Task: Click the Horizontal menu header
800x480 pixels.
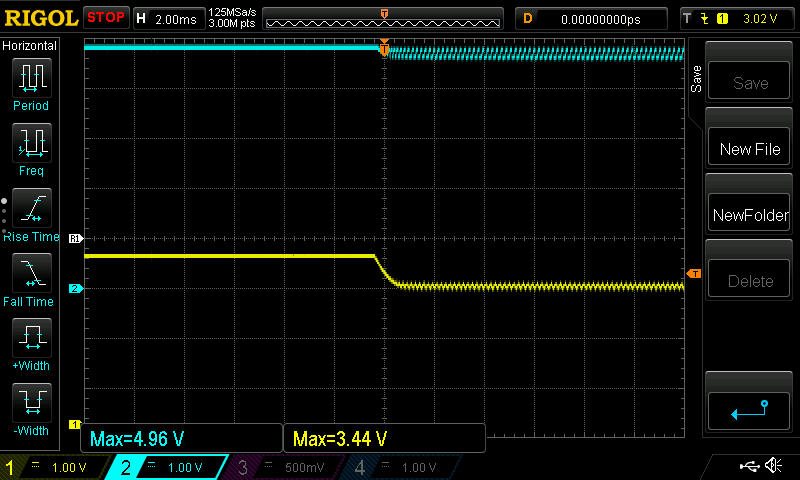Action: click(x=30, y=45)
